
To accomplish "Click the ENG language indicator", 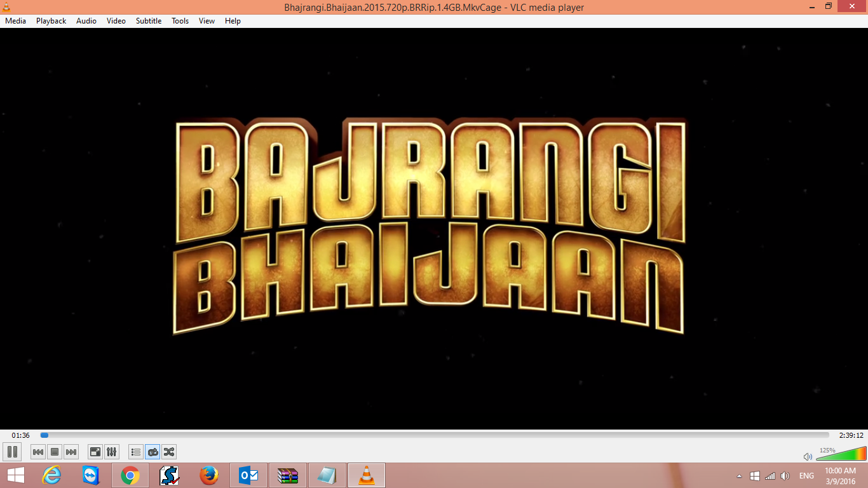I will [806, 476].
